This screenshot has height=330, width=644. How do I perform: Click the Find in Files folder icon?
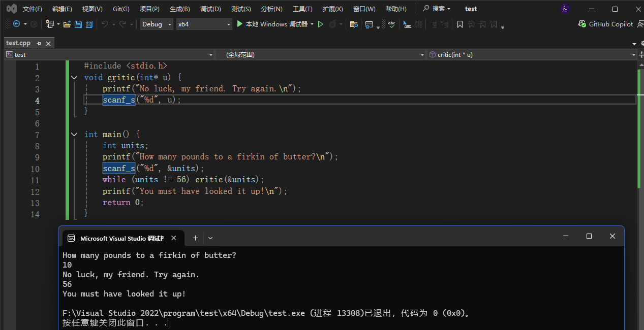click(354, 24)
